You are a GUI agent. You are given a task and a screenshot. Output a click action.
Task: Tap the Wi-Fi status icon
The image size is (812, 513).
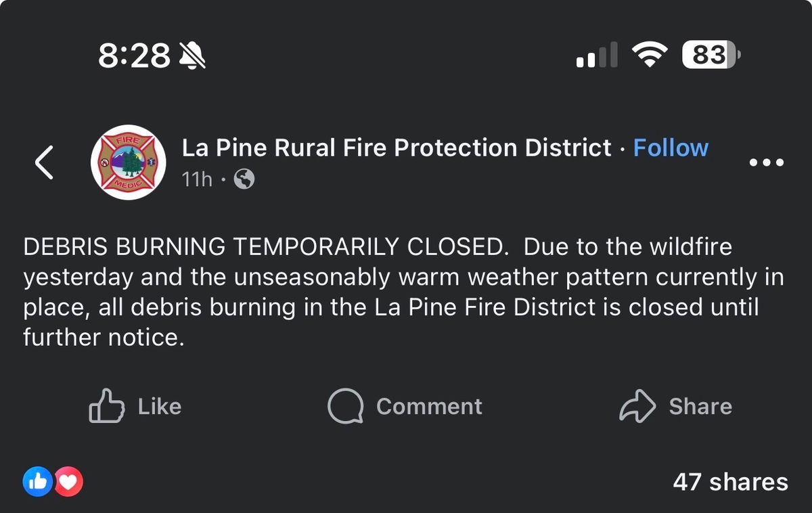click(650, 55)
